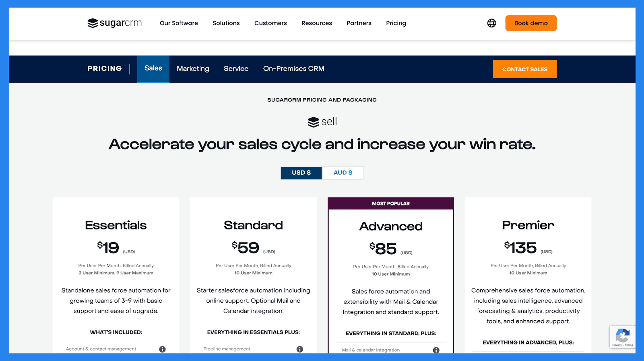Click 'Everything in Standard, Plus:' heading
Screen dimensions: 644x361
(x=391, y=334)
